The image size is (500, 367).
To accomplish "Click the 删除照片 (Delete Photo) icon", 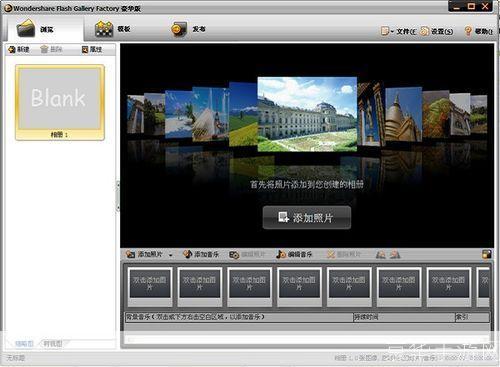I will point(331,255).
